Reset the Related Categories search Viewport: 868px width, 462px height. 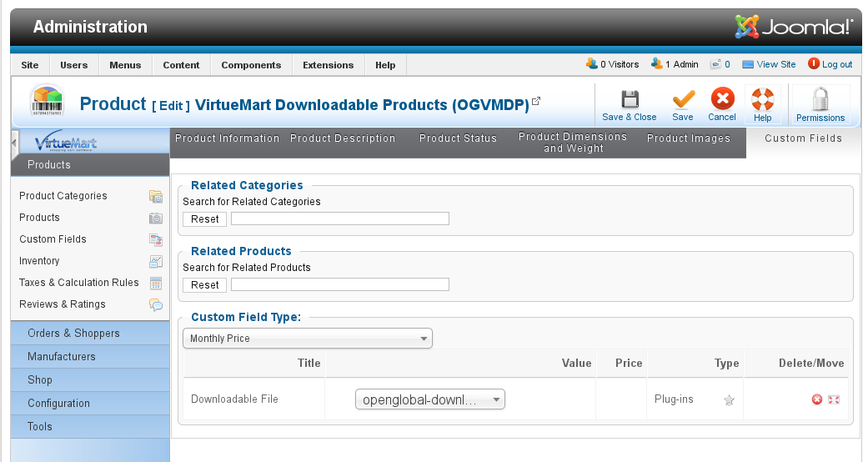pyautogui.click(x=205, y=218)
